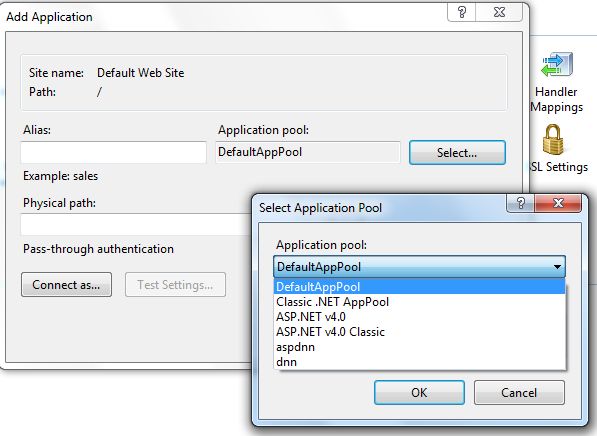Viewport: 597px width, 436px height.
Task: Collapse the Application pool combo box arrow
Action: click(x=557, y=267)
